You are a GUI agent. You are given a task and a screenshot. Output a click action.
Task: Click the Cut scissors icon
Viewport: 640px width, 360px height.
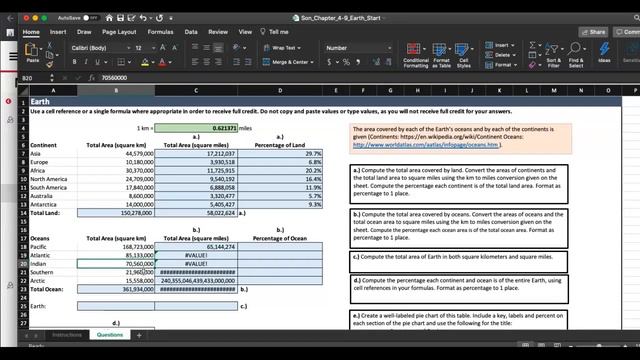click(49, 45)
